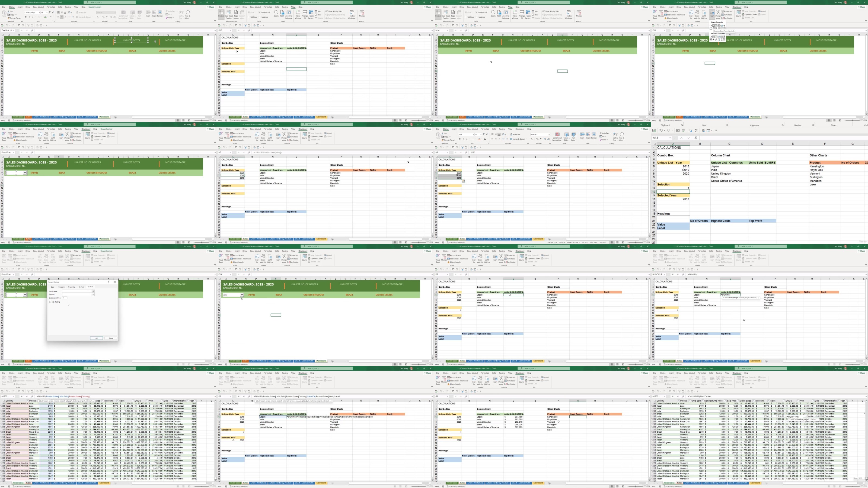868x488 pixels.
Task: Open the dashboard combo box showing 2018
Action: (242, 295)
